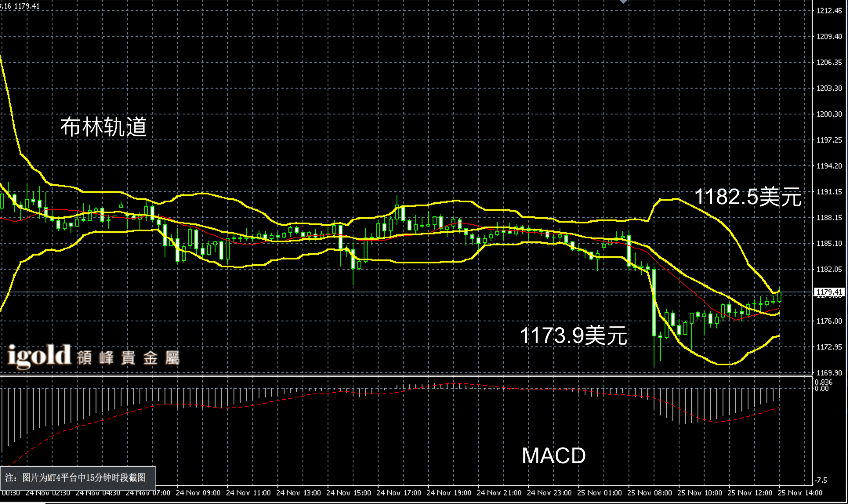This screenshot has width=848, height=504.
Task: Click the MT4 15-minute note box
Action: point(78,477)
